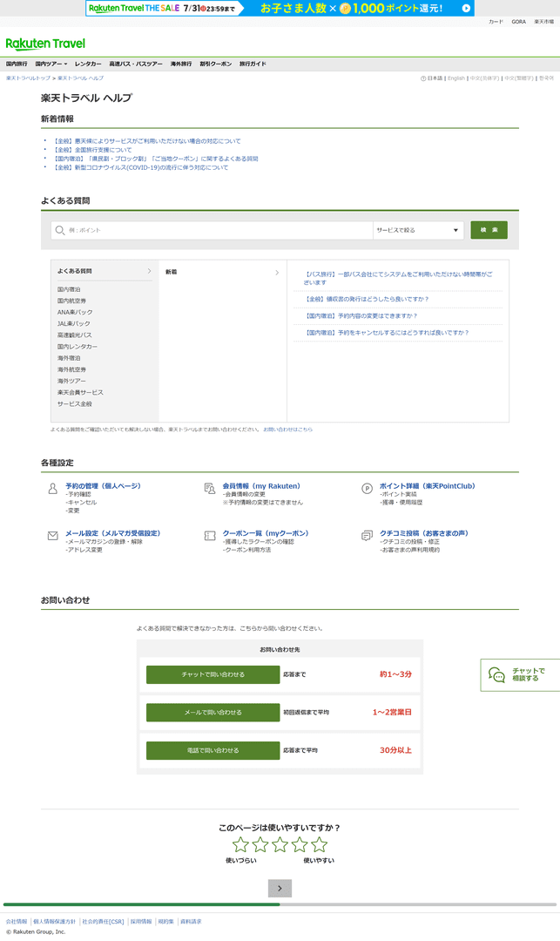Open the 割引クーポン nav menu item
Image resolution: width=560 pixels, height=941 pixels.
click(x=216, y=64)
